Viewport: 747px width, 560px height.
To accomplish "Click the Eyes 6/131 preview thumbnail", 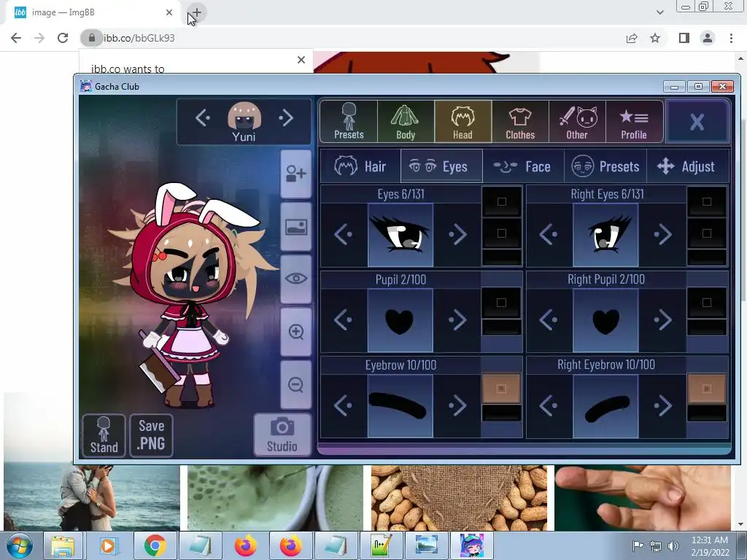I will [x=400, y=235].
